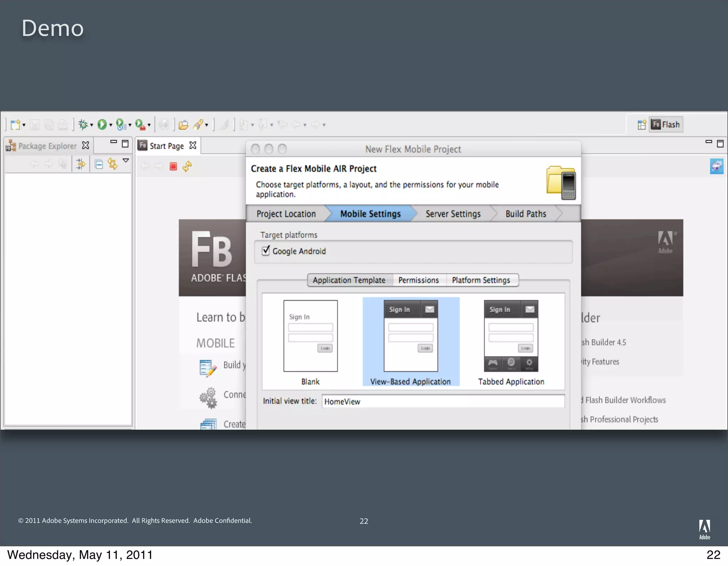
Task: Go to the Mobile Settings step
Action: (x=370, y=214)
